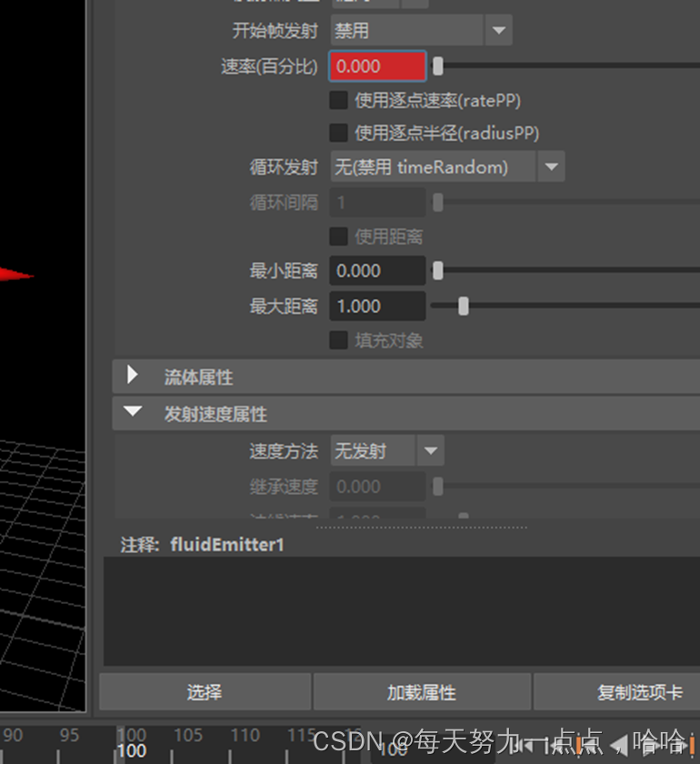Open the 循环发射 dropdown
Viewport: 700px width, 764px height.
[447, 166]
